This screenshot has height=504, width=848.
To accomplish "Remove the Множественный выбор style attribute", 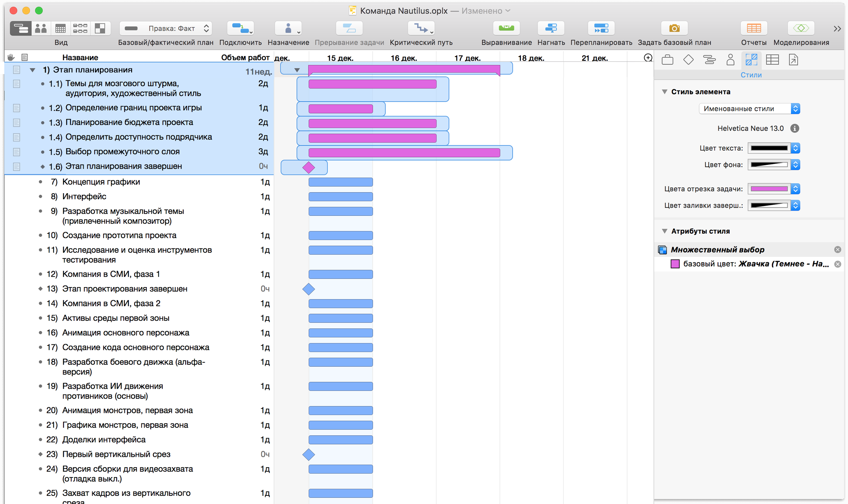I will tap(837, 250).
